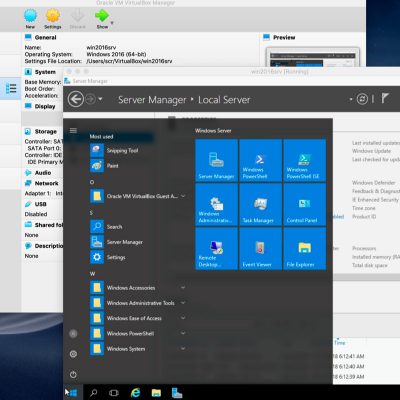Open the Server Manager notifications flag

coord(385,98)
